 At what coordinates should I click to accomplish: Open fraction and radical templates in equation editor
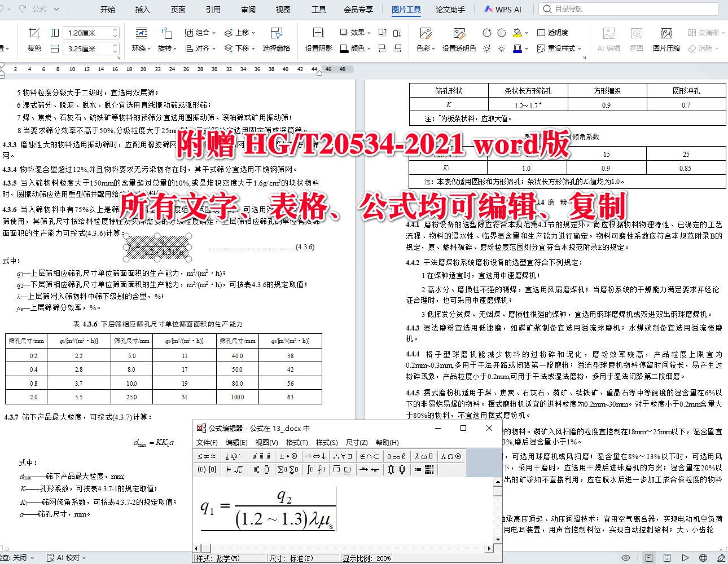234,469
